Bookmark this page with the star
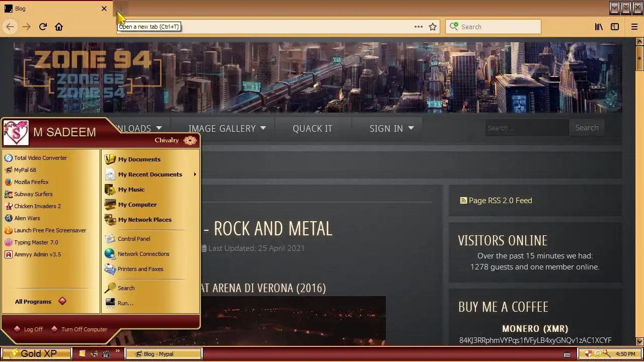644x362 pixels. coord(433,27)
